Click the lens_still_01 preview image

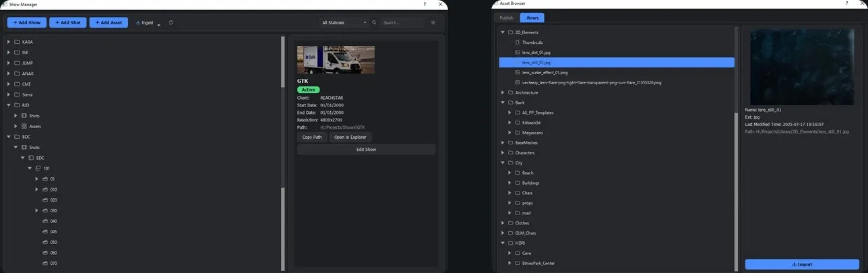pos(802,67)
